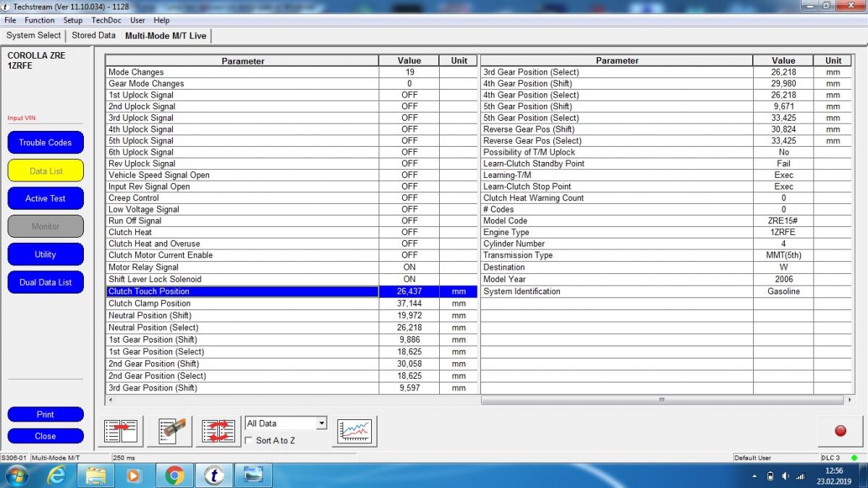Image resolution: width=868 pixels, height=488 pixels.
Task: Click the battery icon in system tray
Action: click(x=770, y=476)
